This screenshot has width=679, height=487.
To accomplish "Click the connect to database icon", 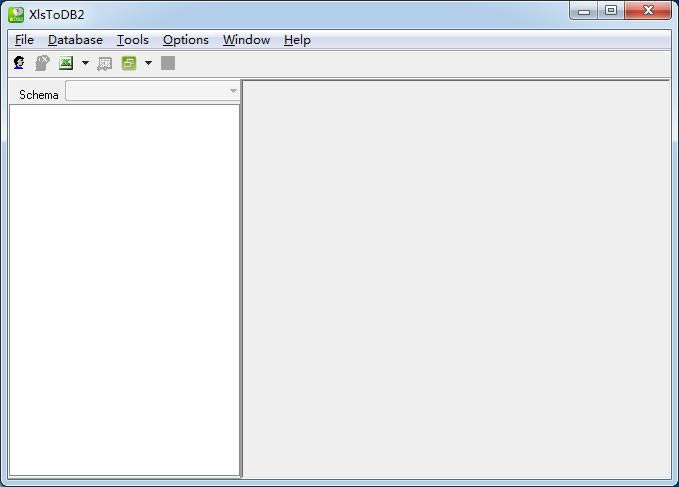I will pos(19,63).
